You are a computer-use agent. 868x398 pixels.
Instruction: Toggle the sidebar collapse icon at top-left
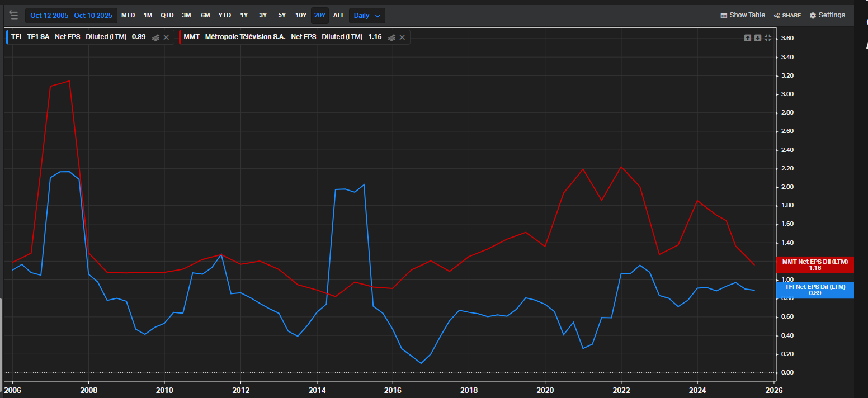13,15
